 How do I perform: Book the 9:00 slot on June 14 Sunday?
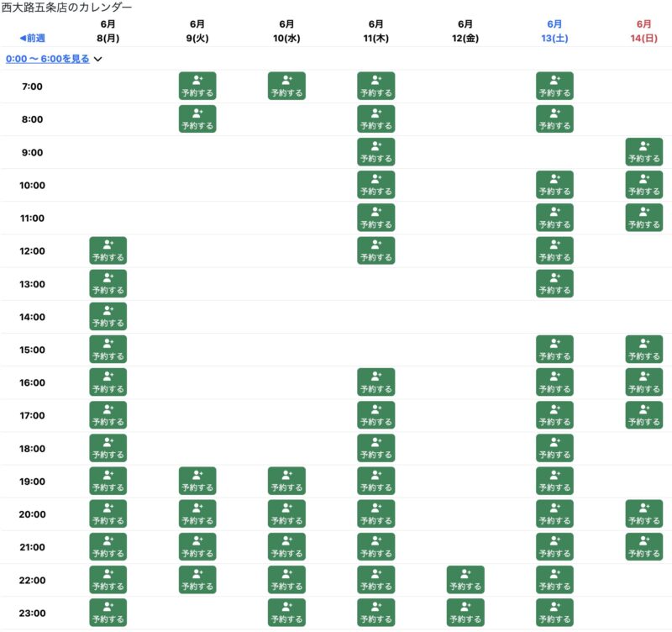(x=643, y=152)
